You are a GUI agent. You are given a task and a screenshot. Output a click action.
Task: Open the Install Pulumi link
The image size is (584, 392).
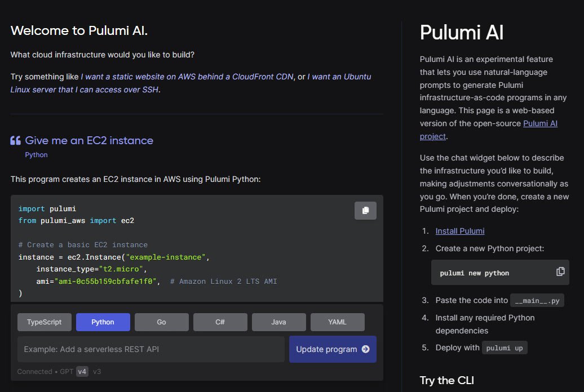pyautogui.click(x=459, y=231)
